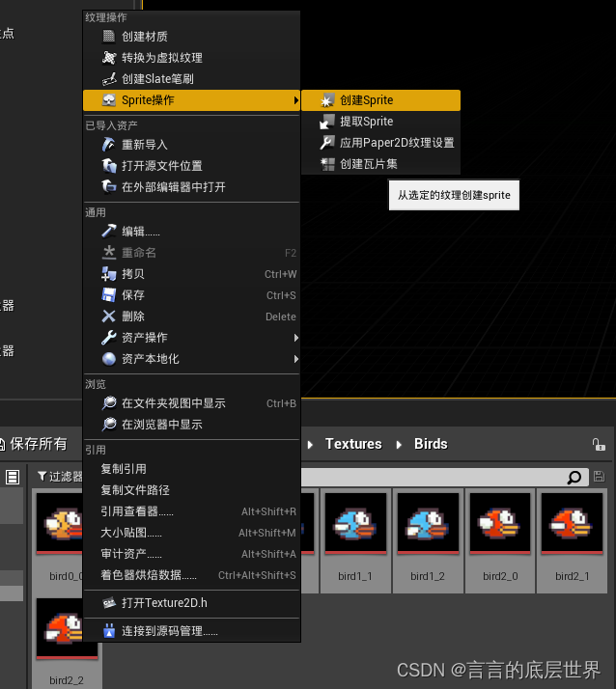Click the 删除 X icon

108,316
